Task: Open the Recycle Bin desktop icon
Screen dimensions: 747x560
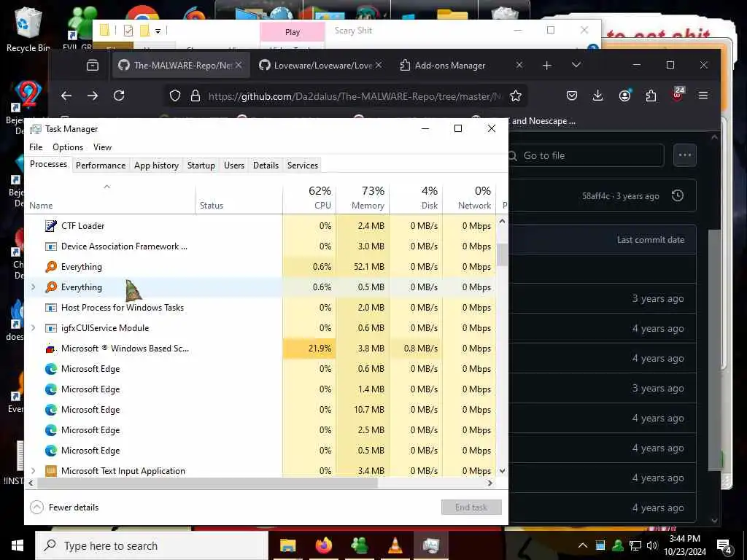Action: [x=28, y=29]
